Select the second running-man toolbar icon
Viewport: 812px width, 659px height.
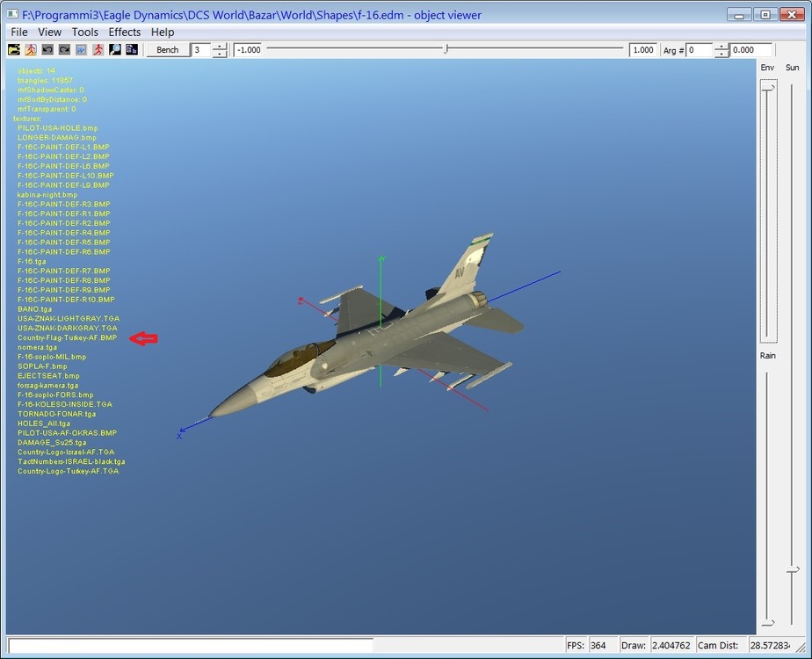(x=98, y=50)
